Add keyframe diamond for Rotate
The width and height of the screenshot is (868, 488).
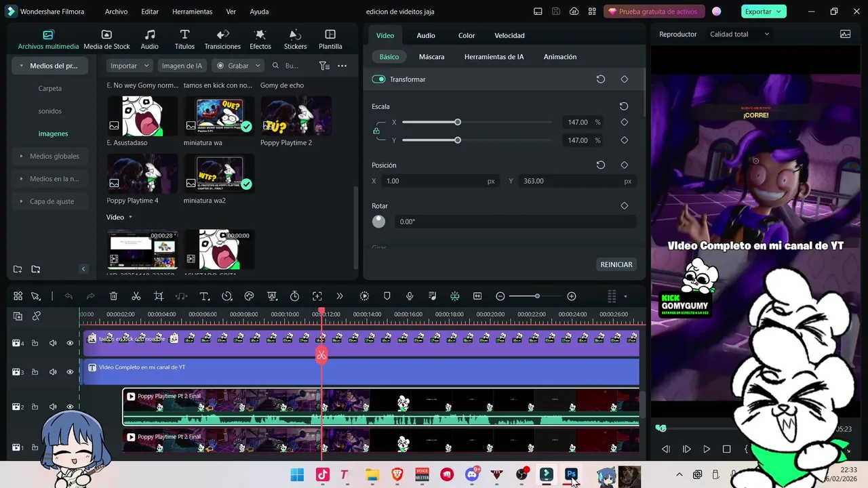click(625, 206)
